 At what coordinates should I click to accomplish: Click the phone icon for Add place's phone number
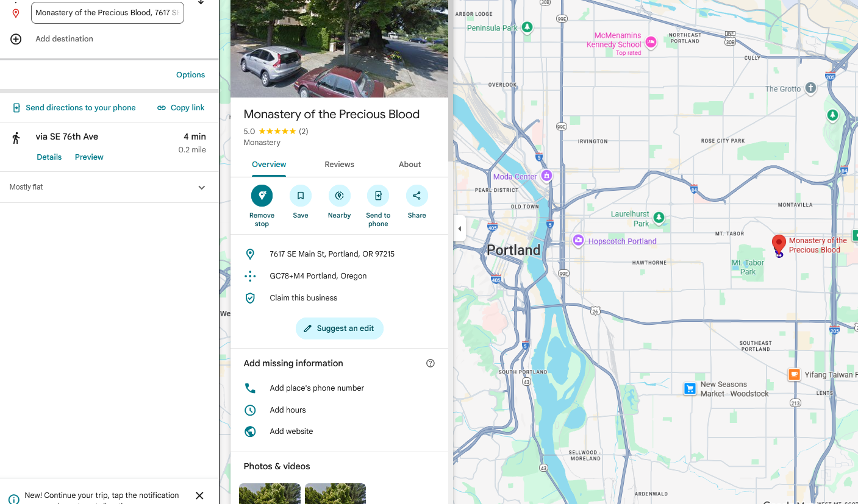[250, 388]
